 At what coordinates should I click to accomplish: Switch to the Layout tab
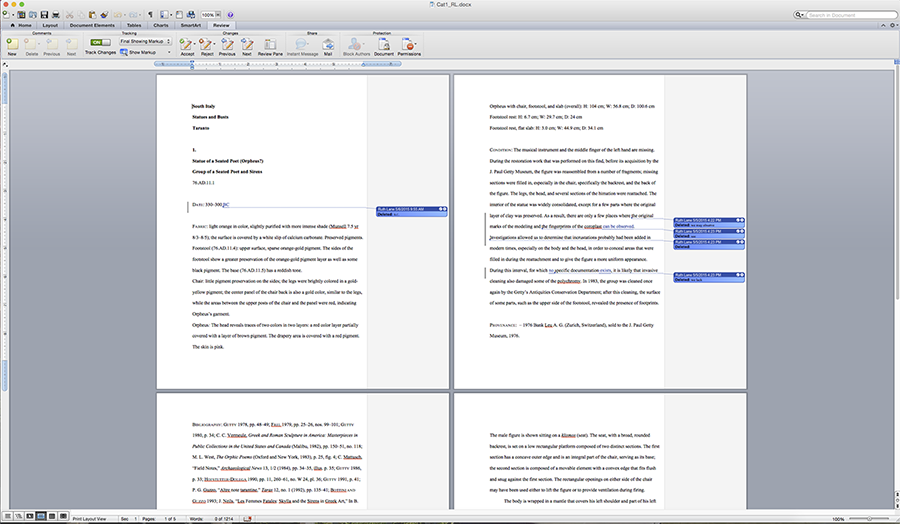click(50, 25)
